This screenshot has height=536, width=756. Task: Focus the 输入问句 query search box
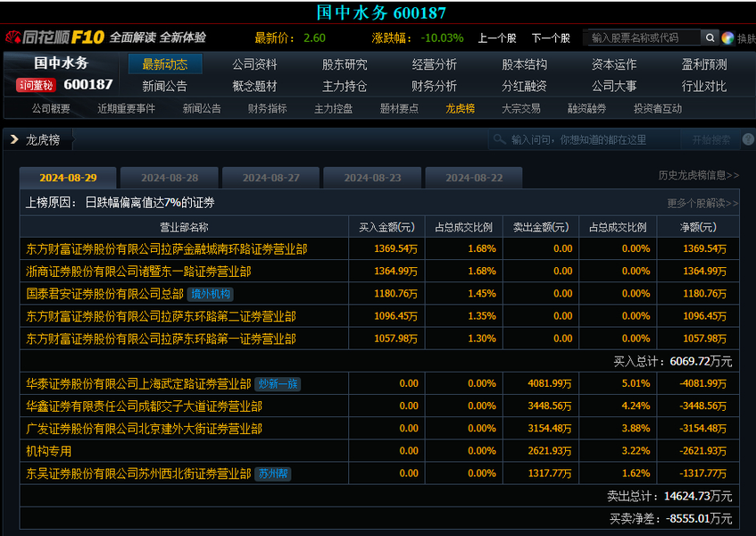[x=585, y=140]
